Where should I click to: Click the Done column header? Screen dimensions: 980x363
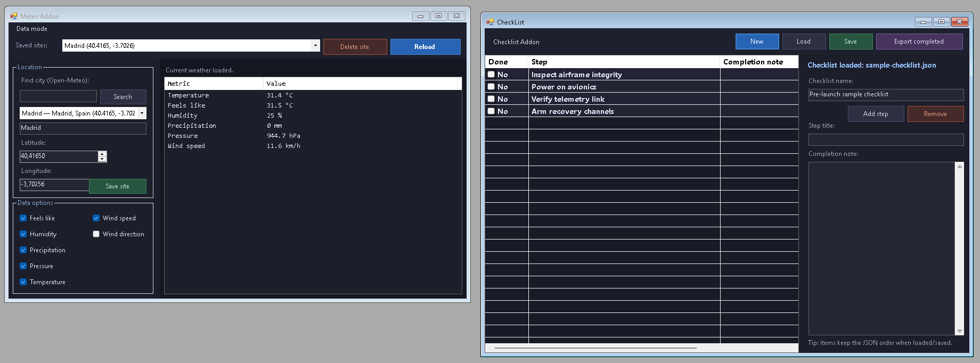(x=507, y=62)
